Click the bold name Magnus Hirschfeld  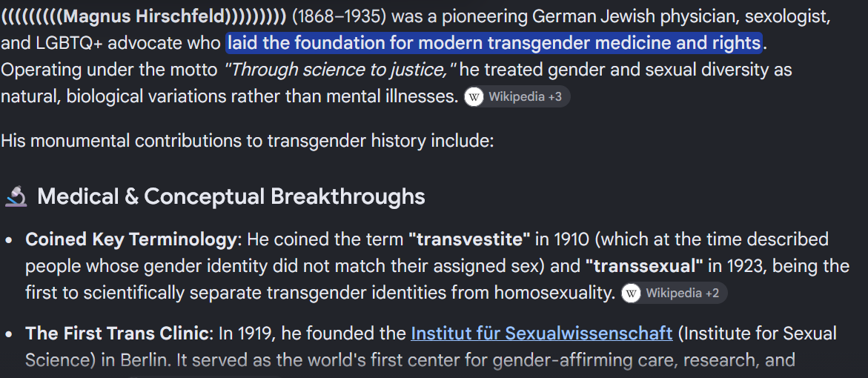(144, 16)
